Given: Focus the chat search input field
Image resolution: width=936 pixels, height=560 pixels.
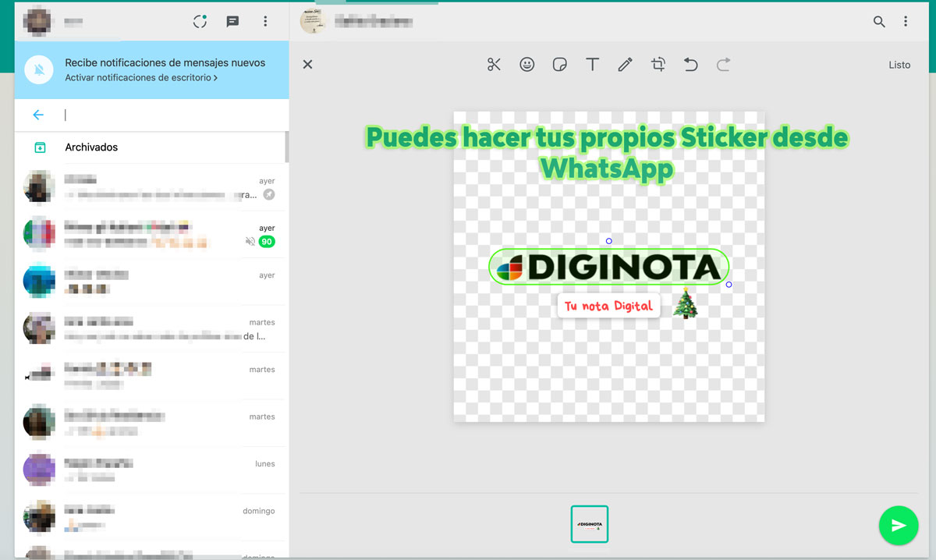Looking at the screenshot, I should [172, 115].
